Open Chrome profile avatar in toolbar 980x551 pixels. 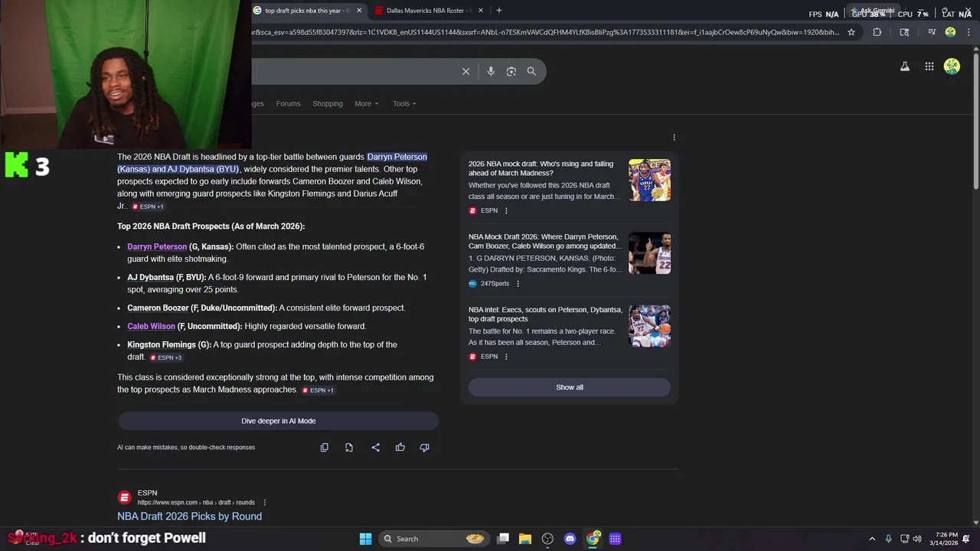(950, 32)
